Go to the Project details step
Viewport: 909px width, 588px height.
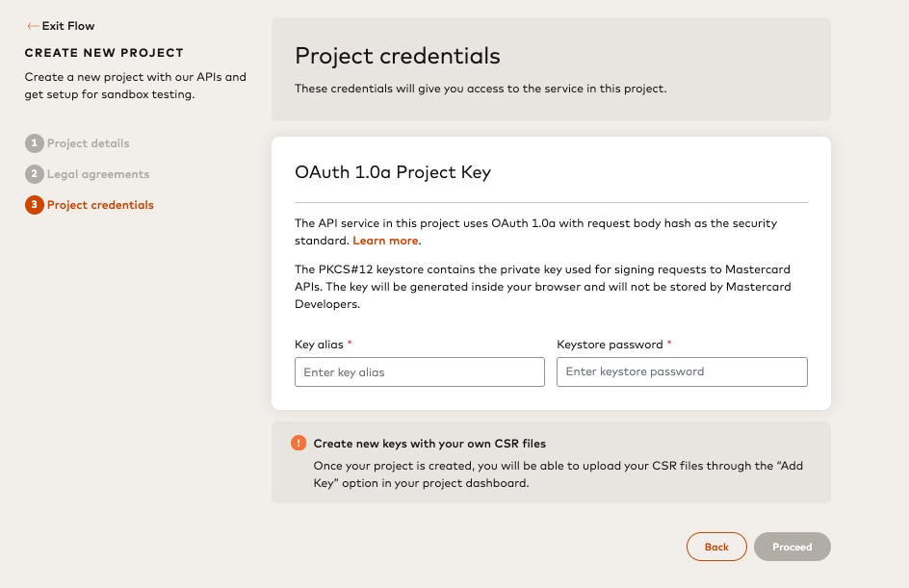point(88,143)
